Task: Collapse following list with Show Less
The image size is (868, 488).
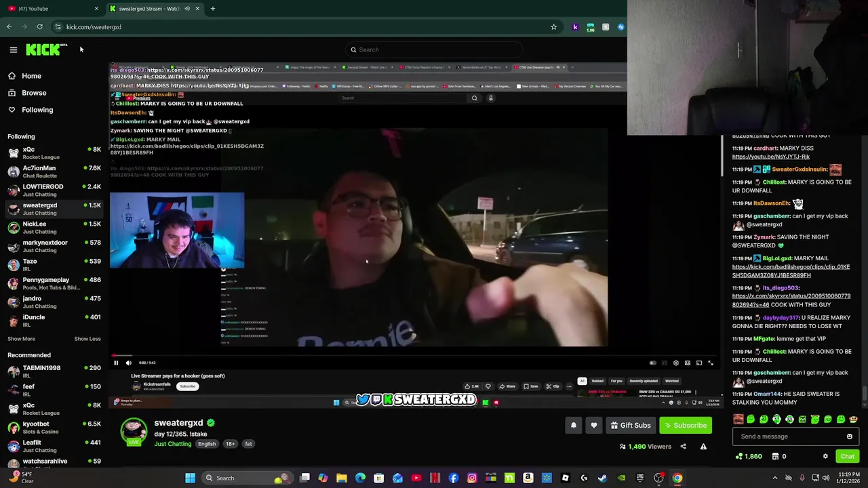Action: click(87, 339)
